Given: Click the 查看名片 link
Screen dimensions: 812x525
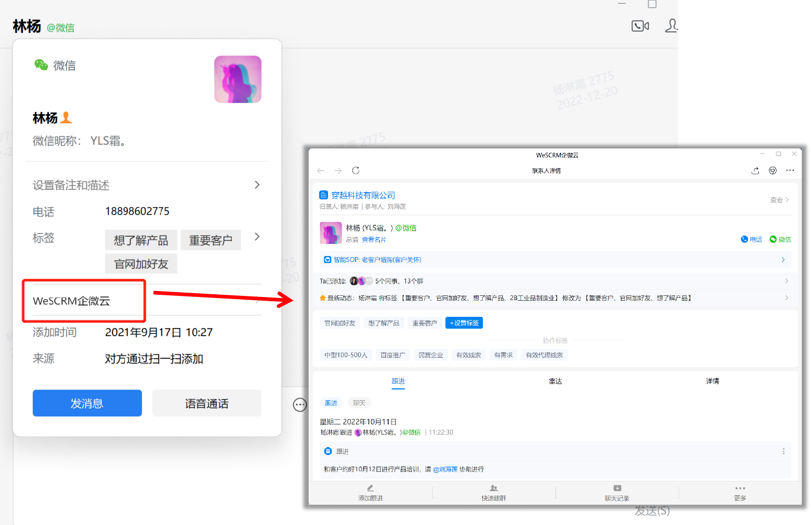Looking at the screenshot, I should coord(374,240).
